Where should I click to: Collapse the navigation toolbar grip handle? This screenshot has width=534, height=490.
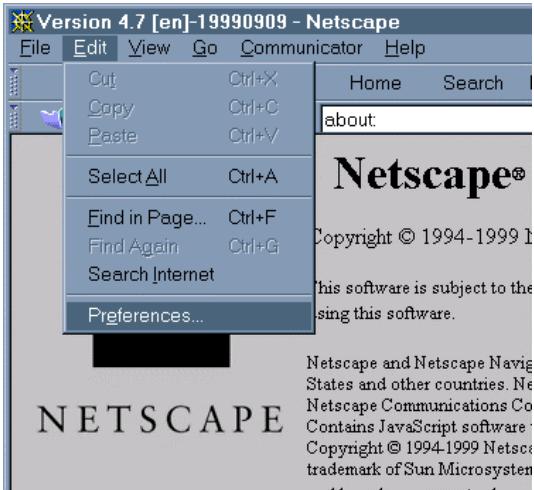click(14, 82)
